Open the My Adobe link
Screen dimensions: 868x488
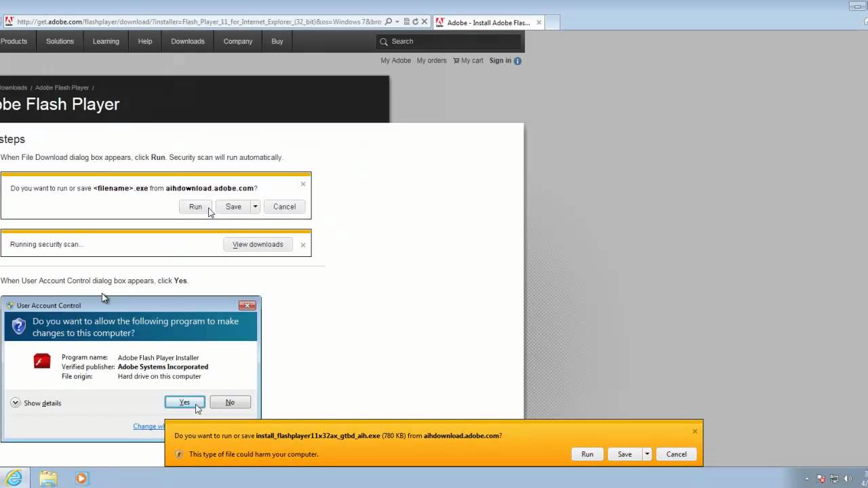point(396,60)
